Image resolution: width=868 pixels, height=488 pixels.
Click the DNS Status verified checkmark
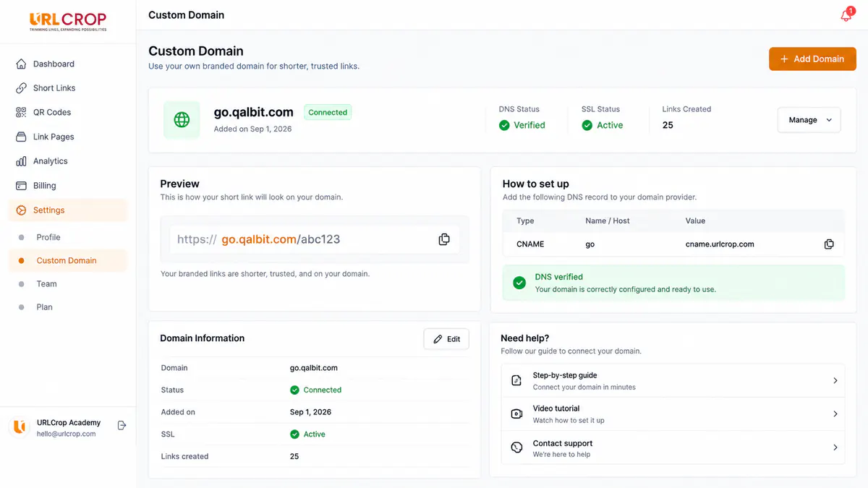[x=504, y=125]
